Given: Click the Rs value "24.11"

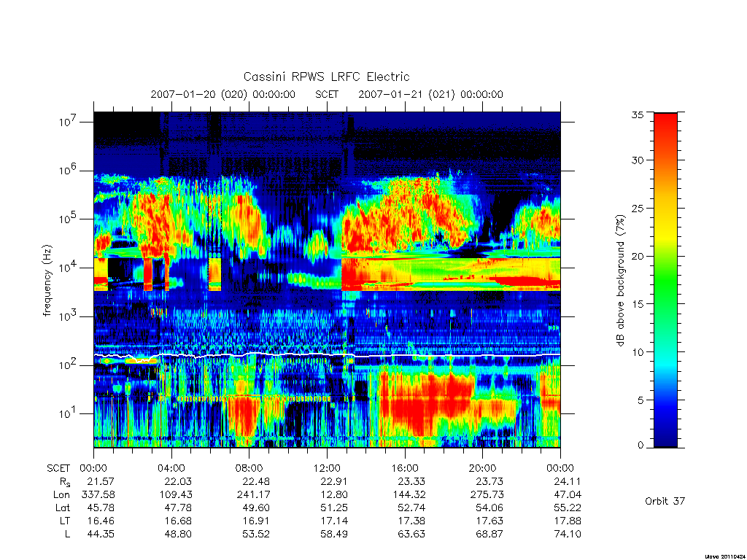Looking at the screenshot, I should coord(568,481).
